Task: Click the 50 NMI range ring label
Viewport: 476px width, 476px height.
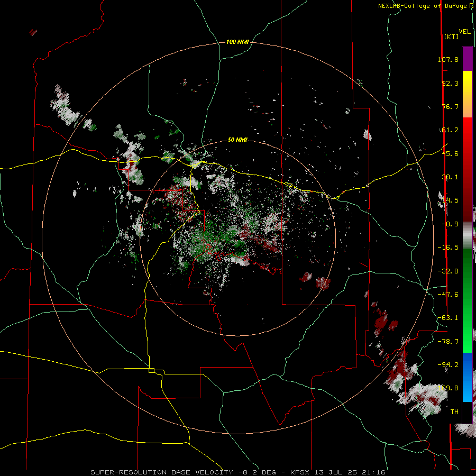Action: [237, 140]
